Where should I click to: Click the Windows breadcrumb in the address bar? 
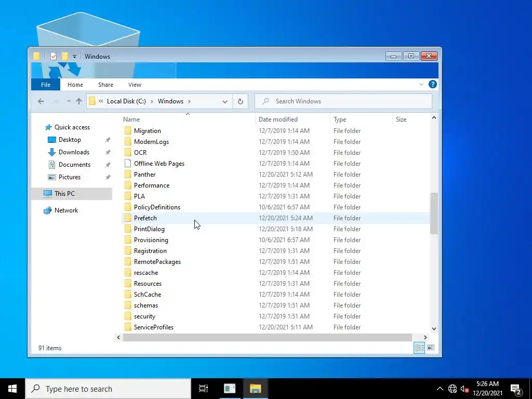(x=170, y=101)
